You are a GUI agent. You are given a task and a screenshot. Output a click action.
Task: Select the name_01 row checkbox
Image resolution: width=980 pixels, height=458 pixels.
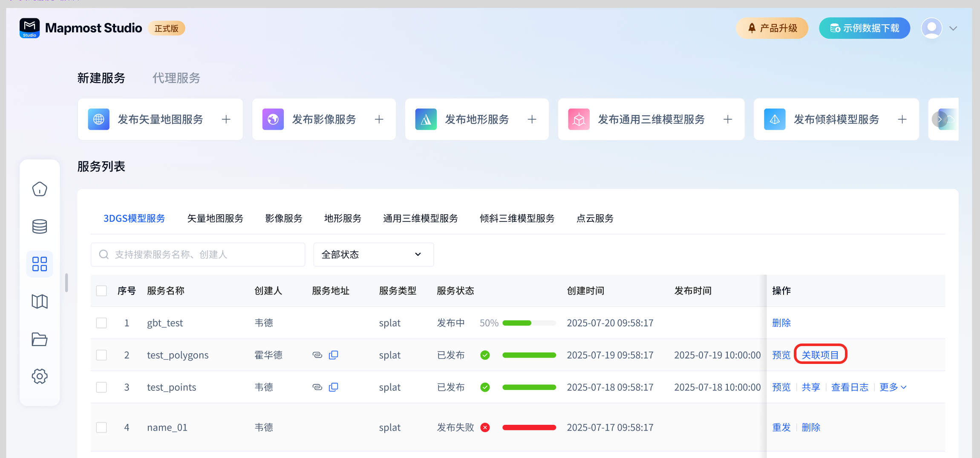click(x=101, y=427)
